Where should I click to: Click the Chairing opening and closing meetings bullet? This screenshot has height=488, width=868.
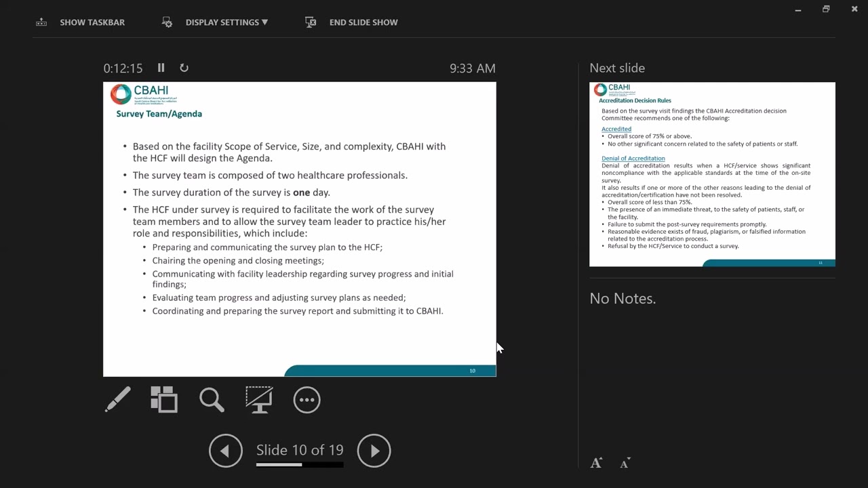point(238,261)
